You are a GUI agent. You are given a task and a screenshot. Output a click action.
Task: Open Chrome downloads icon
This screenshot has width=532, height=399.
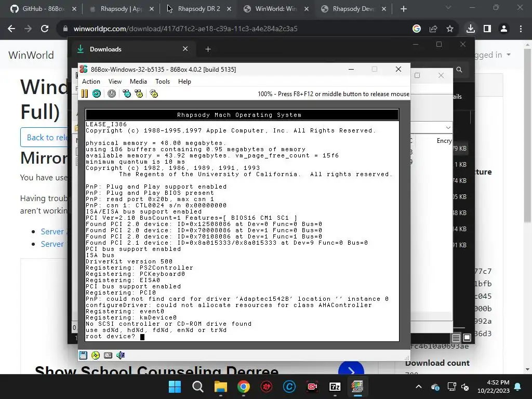tap(471, 29)
